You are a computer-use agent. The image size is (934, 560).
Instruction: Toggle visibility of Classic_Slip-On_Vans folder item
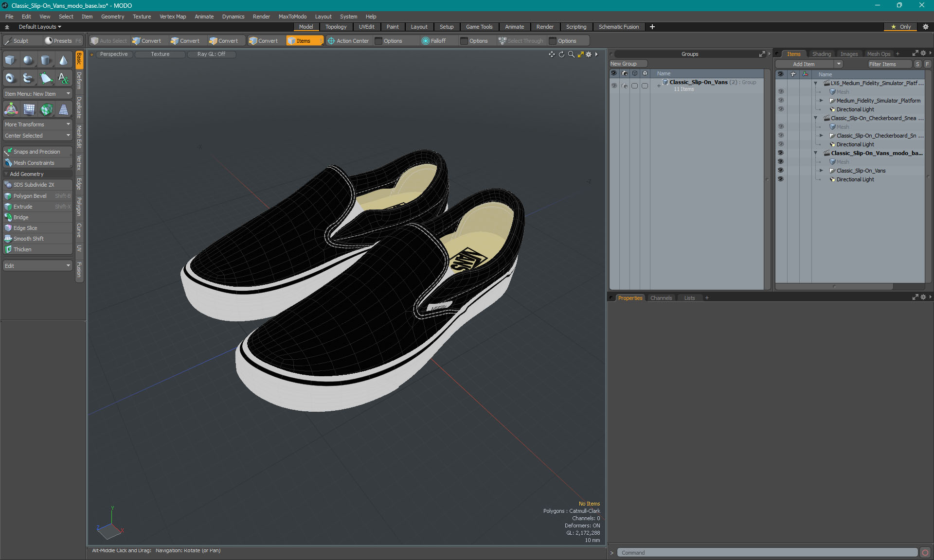click(x=781, y=170)
